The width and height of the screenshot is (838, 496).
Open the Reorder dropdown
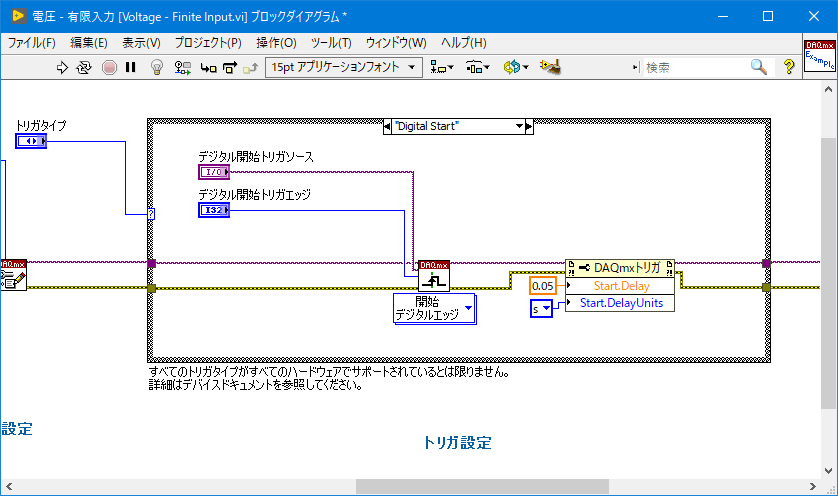516,67
